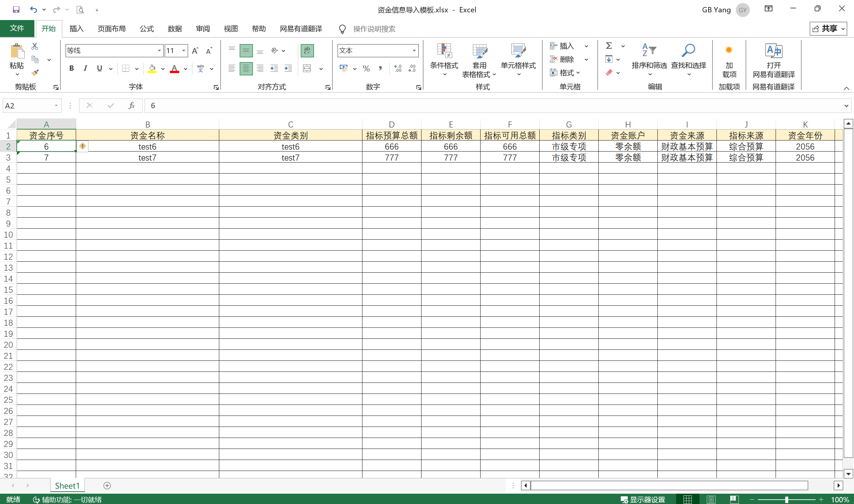The image size is (854, 504).
Task: Click the Copy icon in the clipboard group
Action: (35, 59)
